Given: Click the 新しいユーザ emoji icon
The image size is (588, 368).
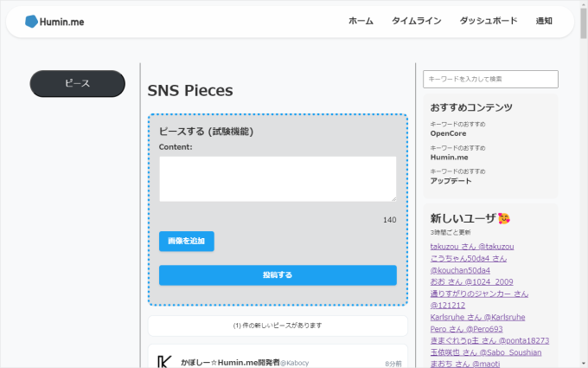Looking at the screenshot, I should click(504, 218).
